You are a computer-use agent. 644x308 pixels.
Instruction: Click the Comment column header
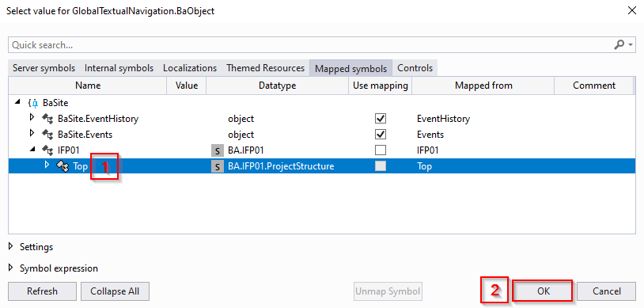(594, 86)
